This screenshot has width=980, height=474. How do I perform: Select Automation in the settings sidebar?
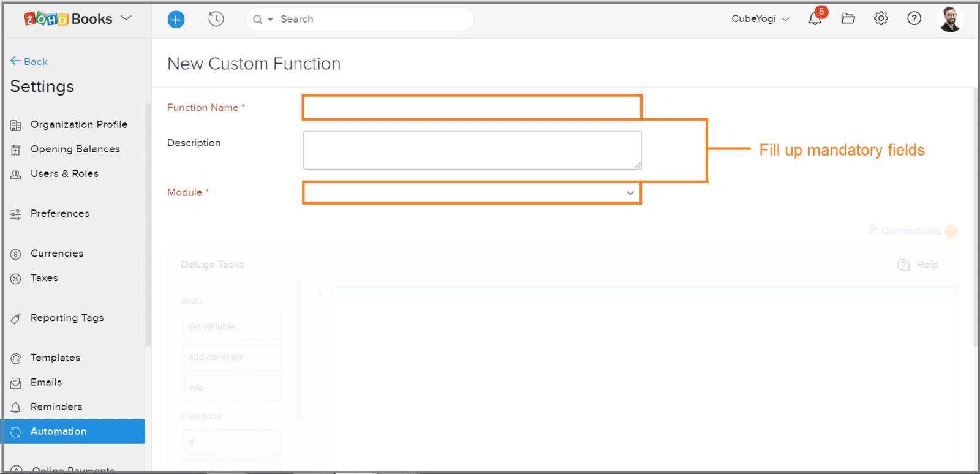[x=59, y=431]
